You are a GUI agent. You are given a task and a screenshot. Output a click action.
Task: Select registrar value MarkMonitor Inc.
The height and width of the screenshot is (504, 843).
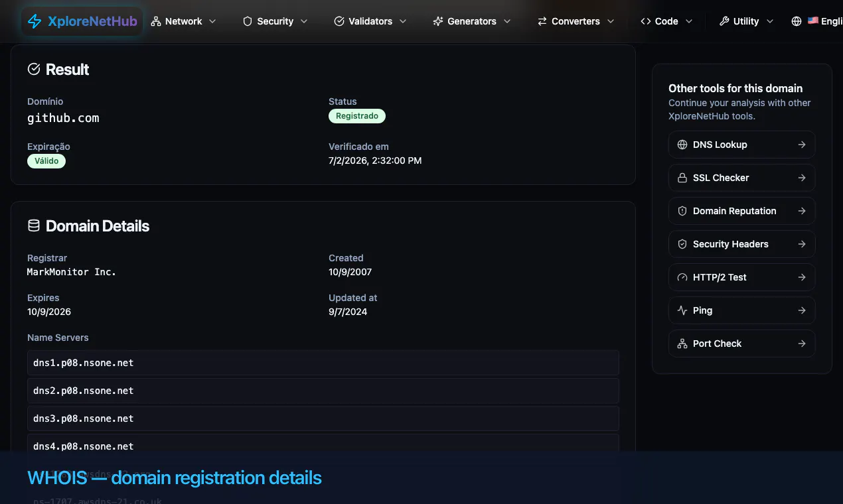(x=72, y=272)
